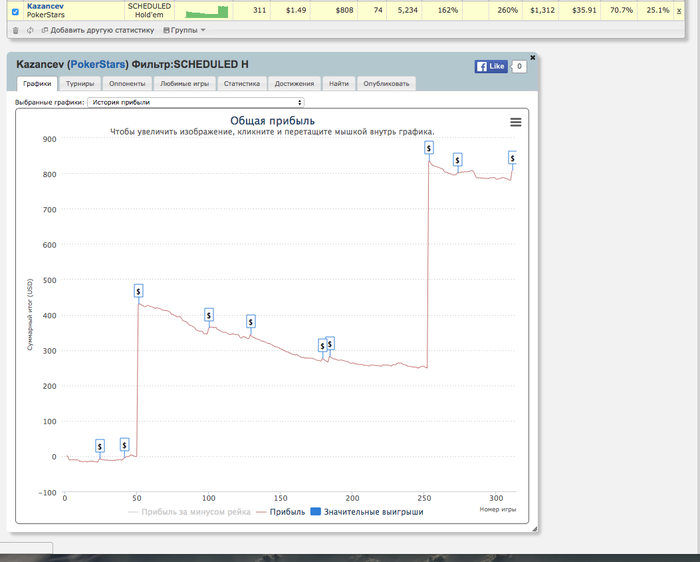Image resolution: width=700 pixels, height=562 pixels.
Task: Toggle Значительные выигрыши legend series
Action: [367, 512]
